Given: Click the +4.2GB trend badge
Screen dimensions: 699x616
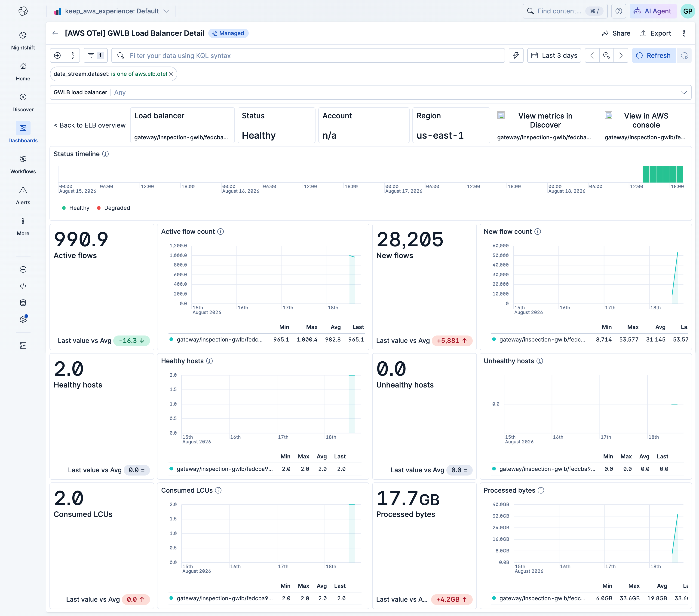Looking at the screenshot, I should [452, 599].
